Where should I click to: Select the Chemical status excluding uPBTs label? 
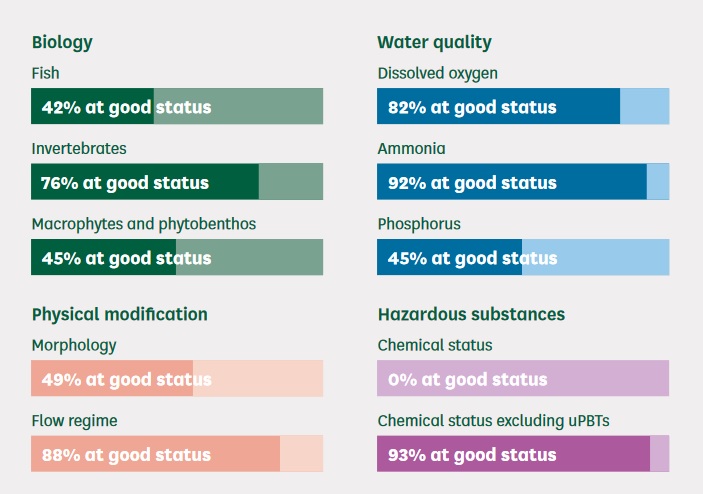(494, 421)
